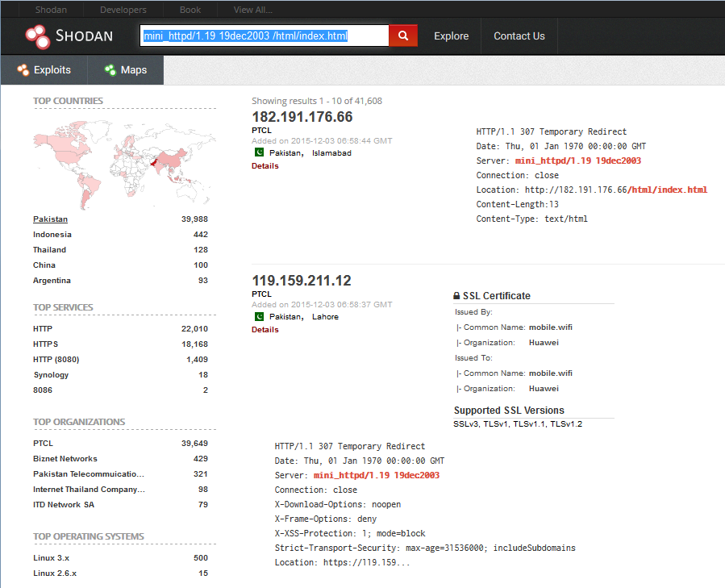Filter results by Argentina
The width and height of the screenshot is (725, 588).
pos(52,281)
